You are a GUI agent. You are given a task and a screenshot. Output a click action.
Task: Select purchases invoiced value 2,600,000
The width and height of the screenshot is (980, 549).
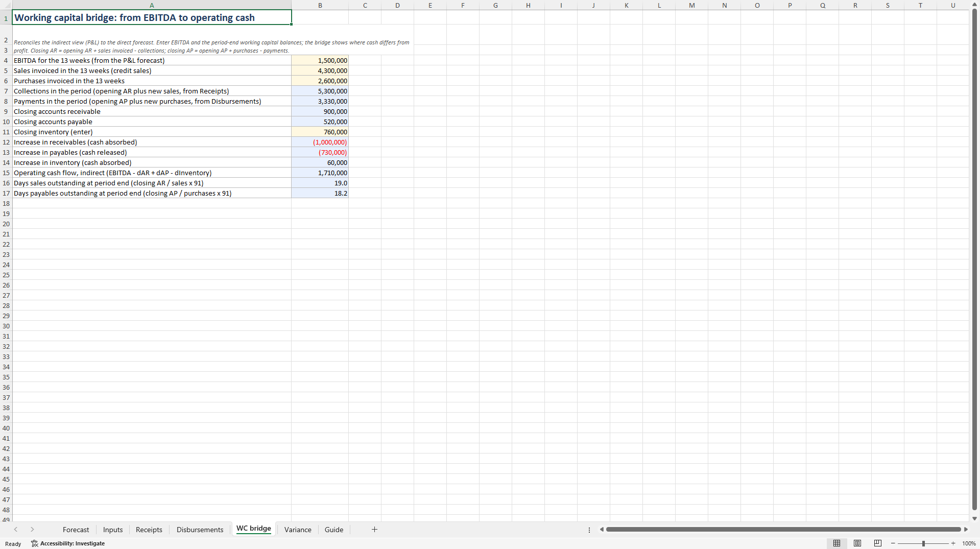(320, 81)
